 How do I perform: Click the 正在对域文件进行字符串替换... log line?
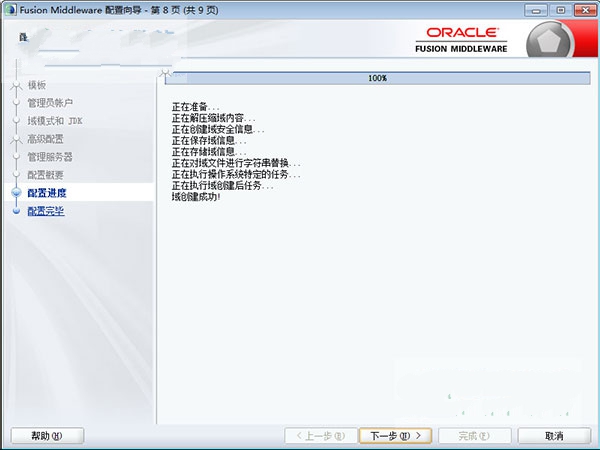pos(236,163)
